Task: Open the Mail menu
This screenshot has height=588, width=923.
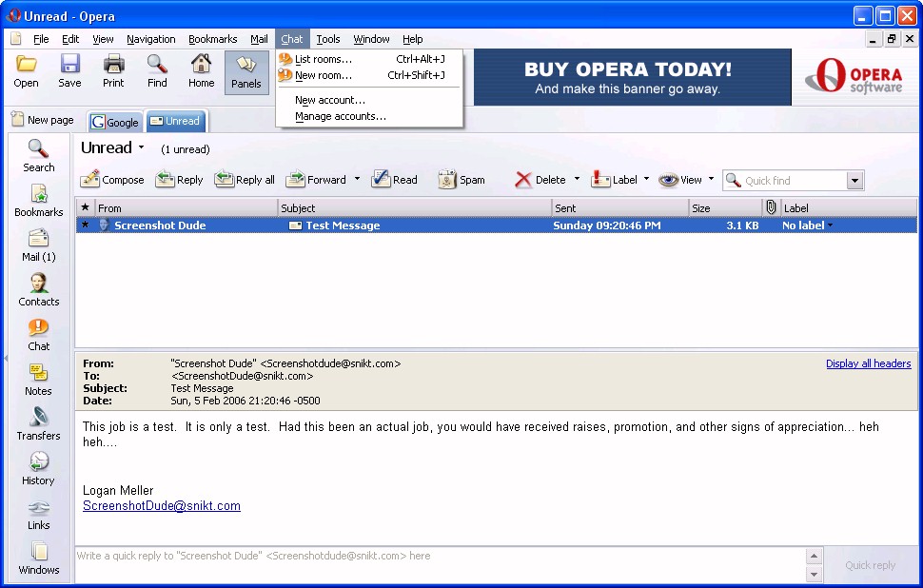Action: 259,39
